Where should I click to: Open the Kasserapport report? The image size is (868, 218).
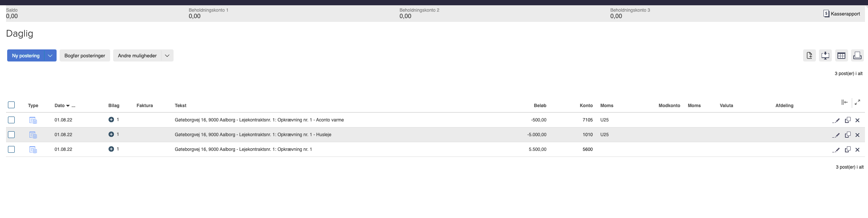click(842, 14)
